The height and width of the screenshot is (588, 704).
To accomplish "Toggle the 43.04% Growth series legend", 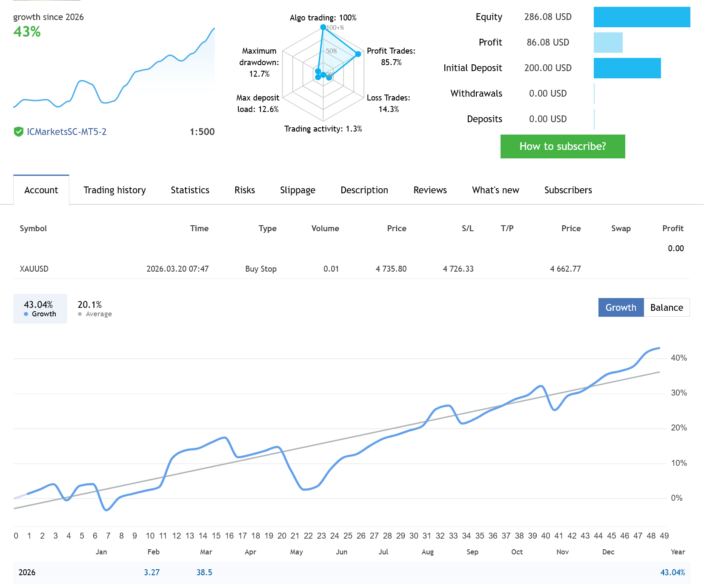I will click(40, 309).
